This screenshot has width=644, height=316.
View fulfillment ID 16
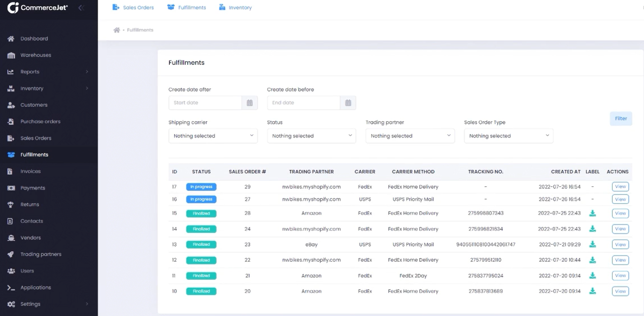[x=620, y=199]
